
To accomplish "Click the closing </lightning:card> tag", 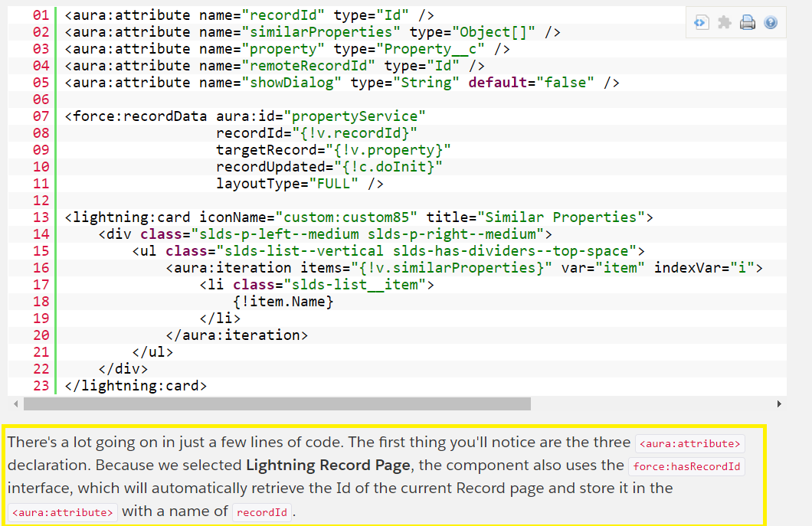I will [x=136, y=386].
